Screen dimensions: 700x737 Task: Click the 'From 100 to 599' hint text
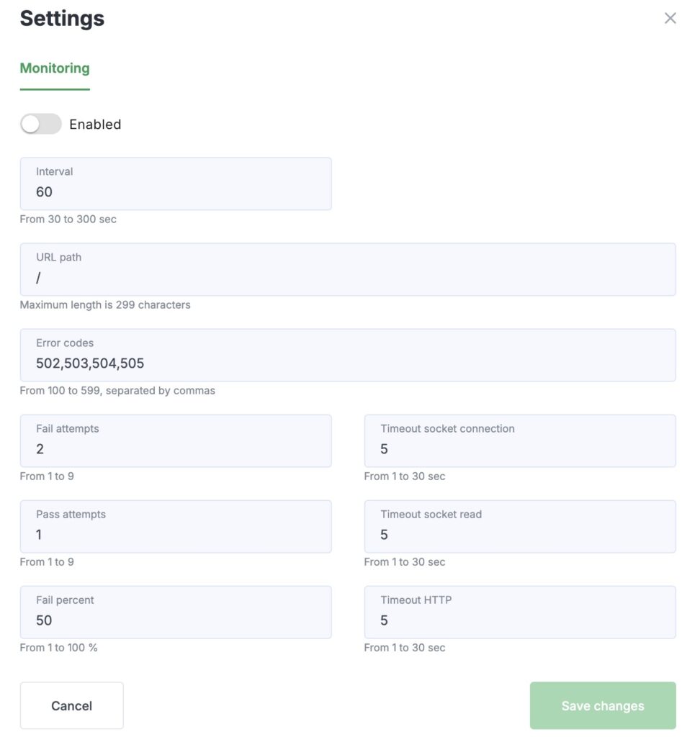coord(117,391)
